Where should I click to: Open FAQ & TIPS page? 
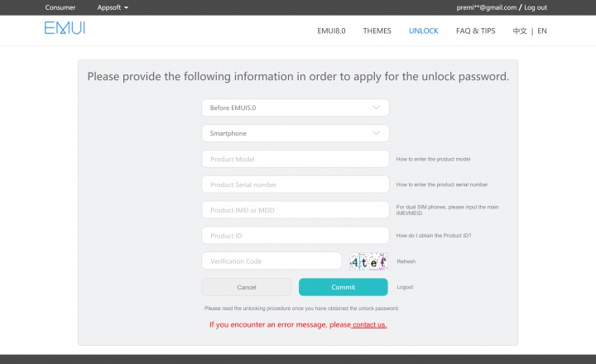tap(475, 31)
